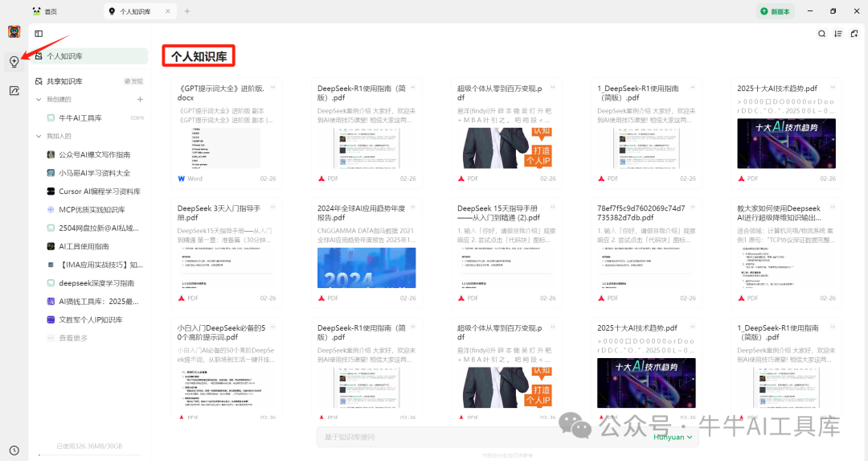Switch to the 首页 home tab
Screen dimensions: 868x461
tap(45, 11)
